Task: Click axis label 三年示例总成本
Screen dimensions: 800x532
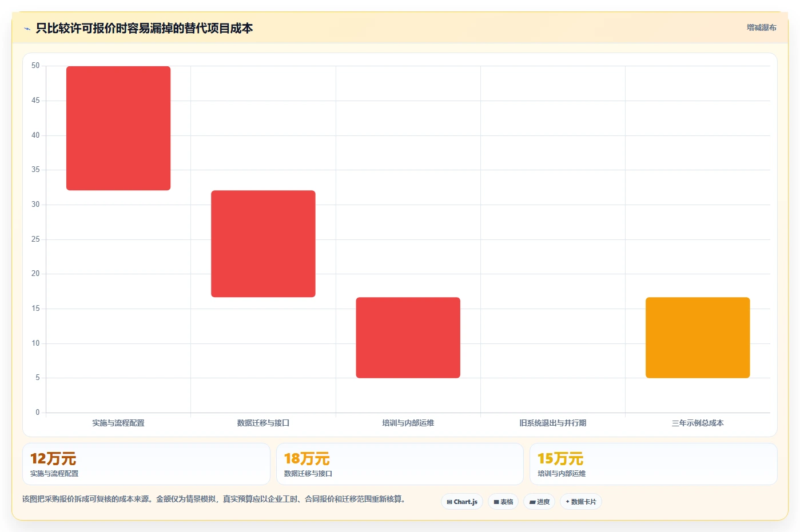Action: [x=698, y=423]
